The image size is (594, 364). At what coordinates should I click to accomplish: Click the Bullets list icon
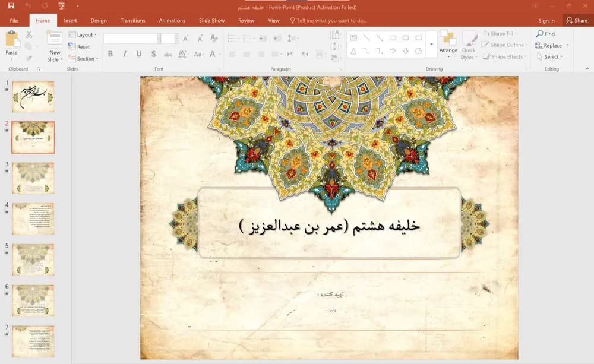tap(233, 38)
